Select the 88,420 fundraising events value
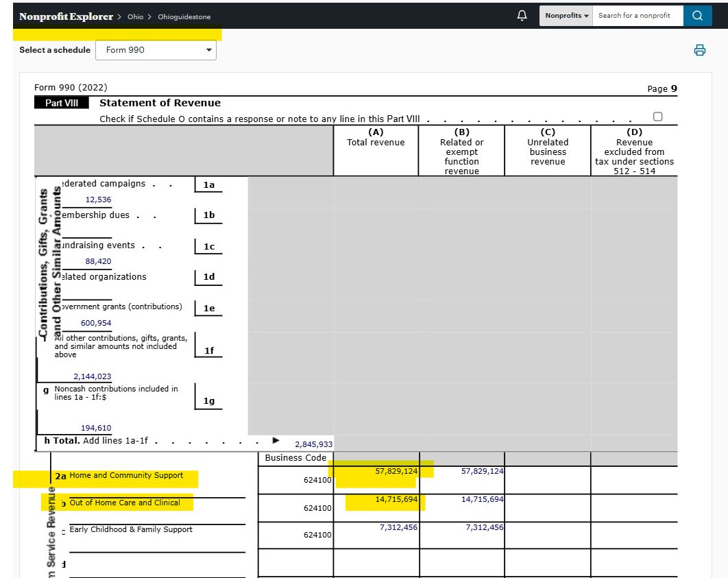This screenshot has height=578, width=728. click(98, 261)
